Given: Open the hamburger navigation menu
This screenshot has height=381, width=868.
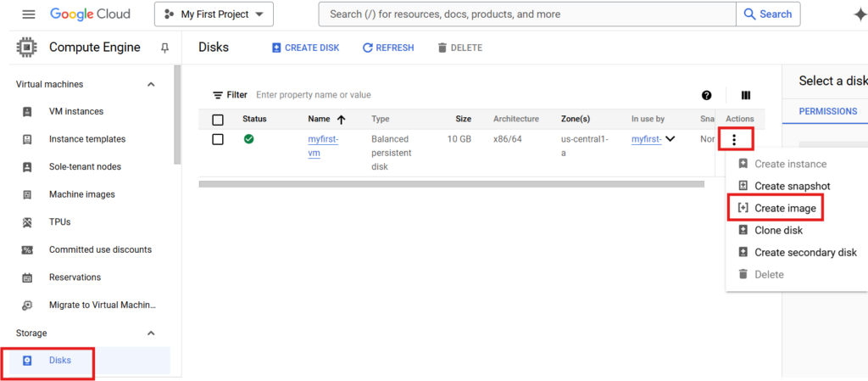Looking at the screenshot, I should pos(29,14).
